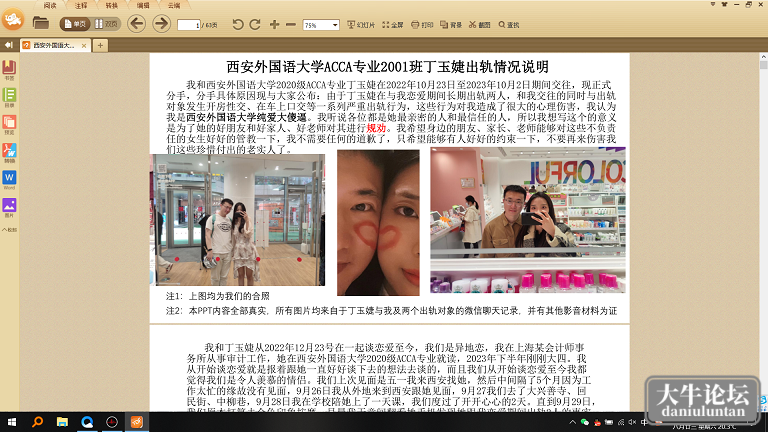Click the muted volume tray icon
This screenshot has height=432, width=768.
point(632,422)
